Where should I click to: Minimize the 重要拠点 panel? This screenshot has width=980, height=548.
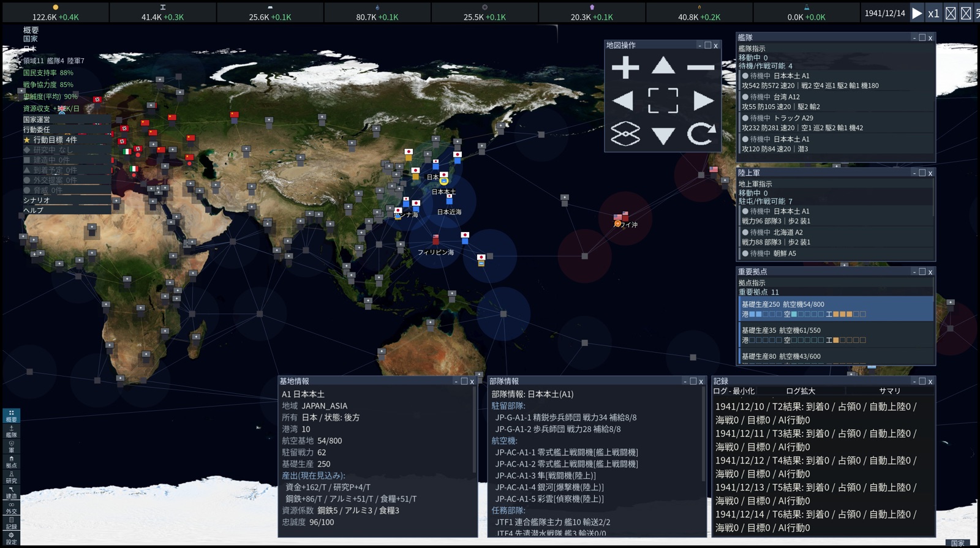[914, 272]
